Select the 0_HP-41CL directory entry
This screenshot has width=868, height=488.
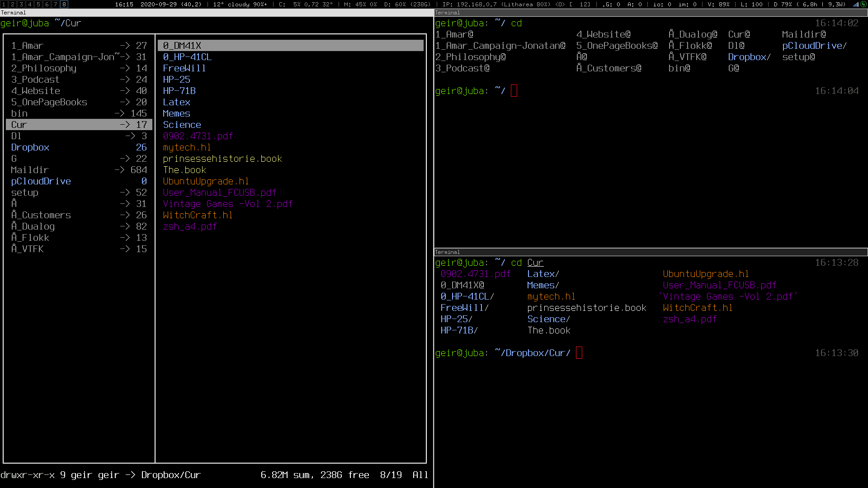pos(187,57)
